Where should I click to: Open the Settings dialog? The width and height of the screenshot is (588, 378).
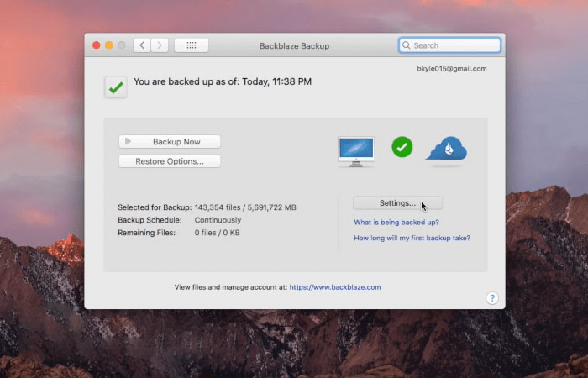pyautogui.click(x=397, y=203)
